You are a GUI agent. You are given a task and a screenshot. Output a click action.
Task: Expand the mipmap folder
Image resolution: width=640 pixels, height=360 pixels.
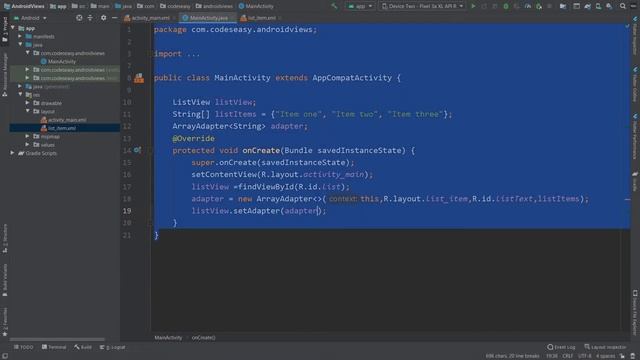click(x=28, y=136)
